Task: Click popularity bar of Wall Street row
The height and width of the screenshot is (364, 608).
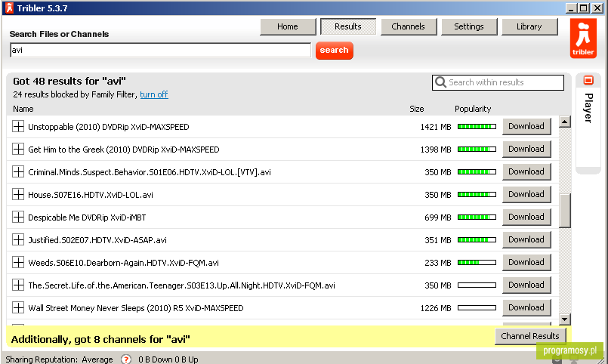Action: tap(477, 308)
